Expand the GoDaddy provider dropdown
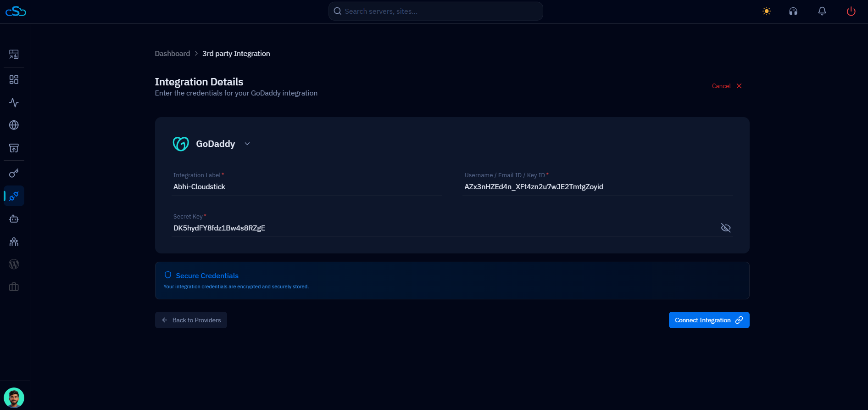This screenshot has height=410, width=868. coord(247,144)
